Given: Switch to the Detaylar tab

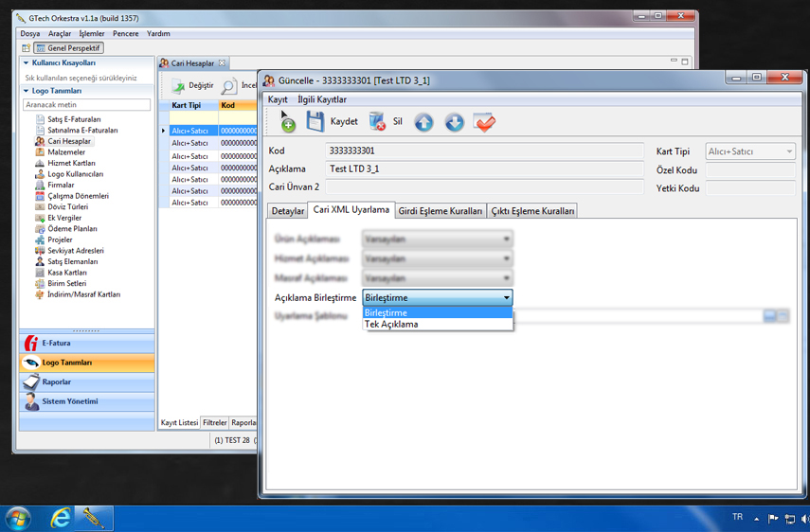Looking at the screenshot, I should click(x=288, y=211).
